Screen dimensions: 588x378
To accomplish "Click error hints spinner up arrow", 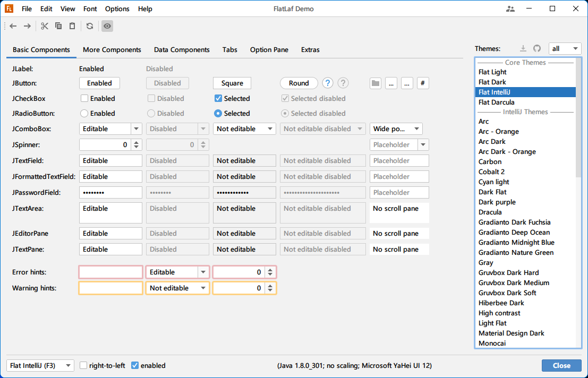I will coord(270,269).
